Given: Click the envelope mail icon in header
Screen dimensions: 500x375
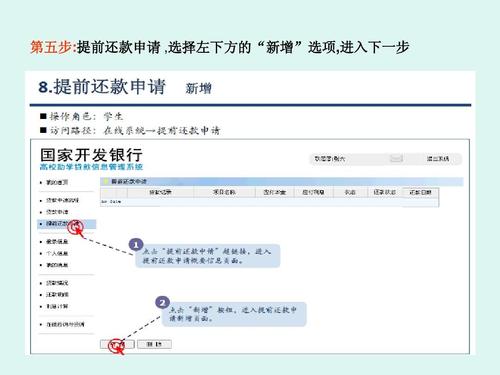Looking at the screenshot, I should (396, 158).
